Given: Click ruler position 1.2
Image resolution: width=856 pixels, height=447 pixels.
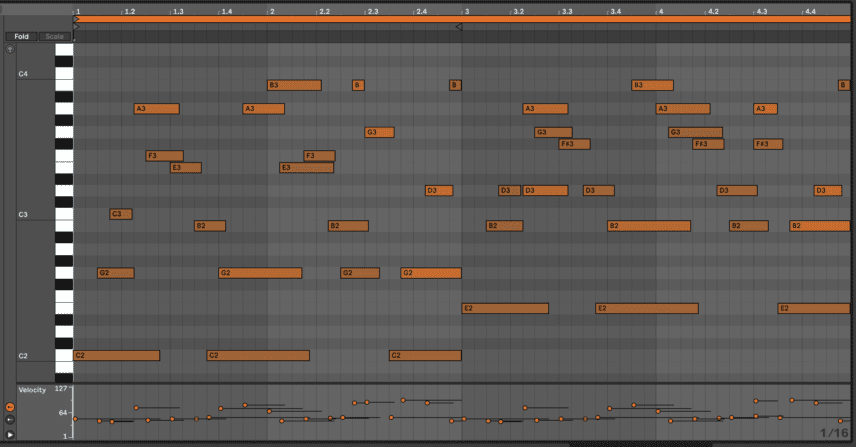Looking at the screenshot, I should [129, 11].
